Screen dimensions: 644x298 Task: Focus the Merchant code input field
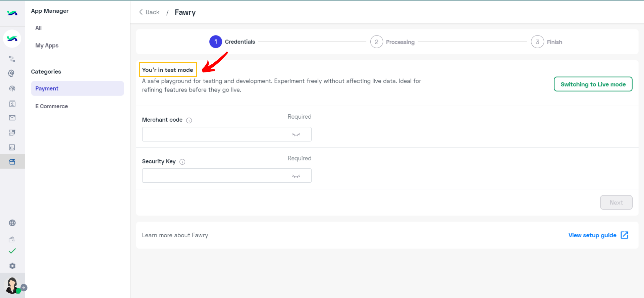click(x=227, y=134)
